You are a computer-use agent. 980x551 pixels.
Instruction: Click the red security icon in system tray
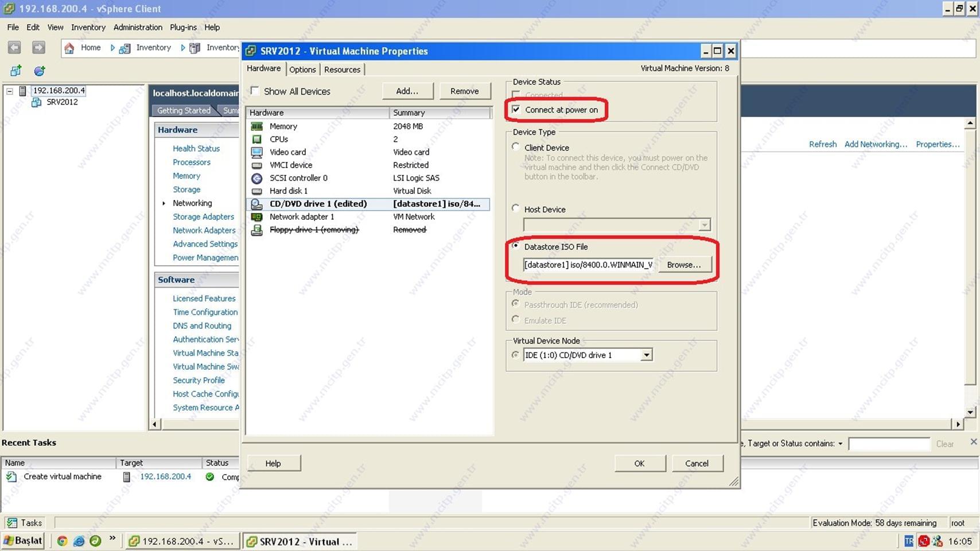[924, 541]
